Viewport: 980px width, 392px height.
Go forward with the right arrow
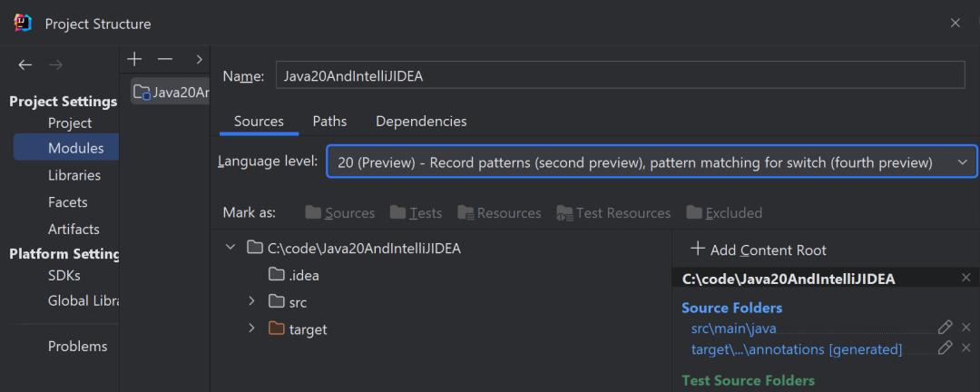55,65
